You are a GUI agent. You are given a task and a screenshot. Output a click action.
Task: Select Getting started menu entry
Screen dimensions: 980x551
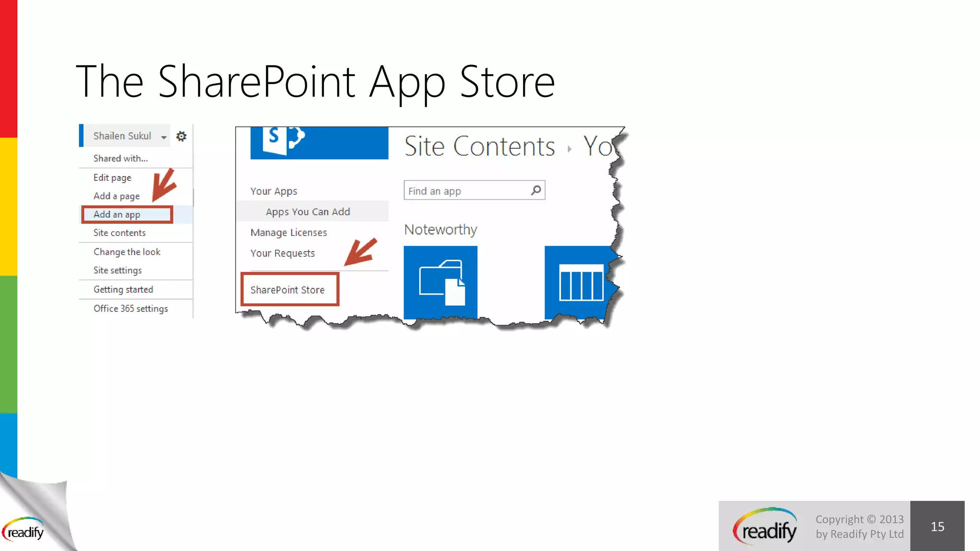pos(123,289)
